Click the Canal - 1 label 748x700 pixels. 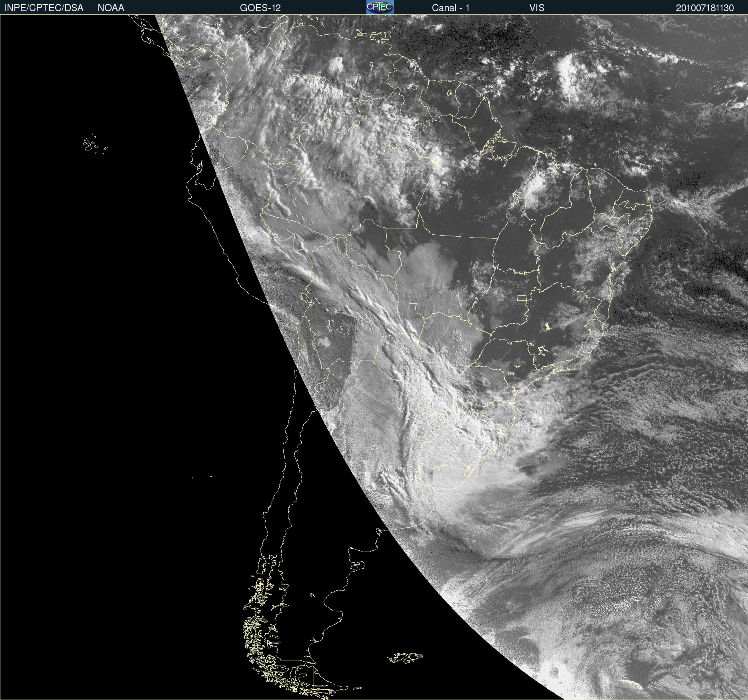click(451, 8)
